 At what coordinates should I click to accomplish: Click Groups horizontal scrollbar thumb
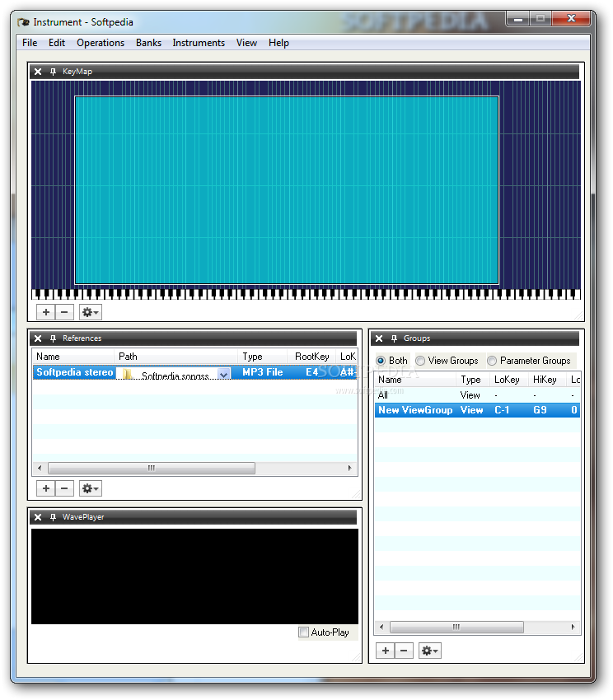coord(456,628)
